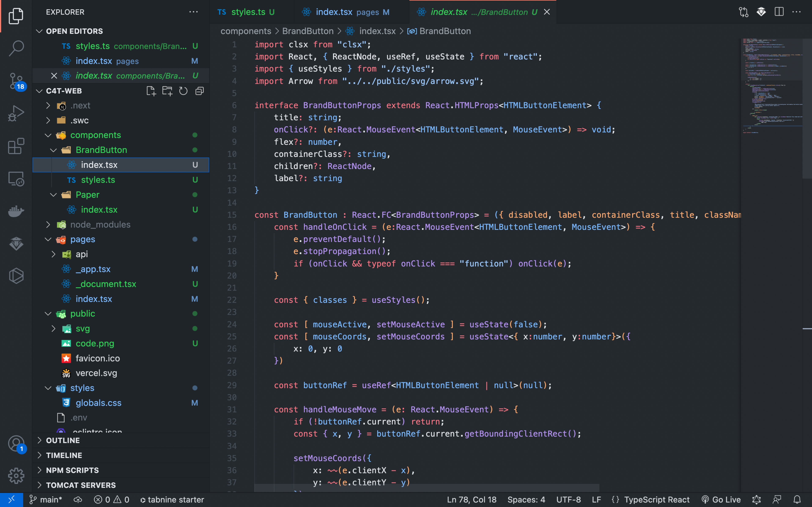The height and width of the screenshot is (507, 812).
Task: Open notifications bell in status bar
Action: coord(797,500)
